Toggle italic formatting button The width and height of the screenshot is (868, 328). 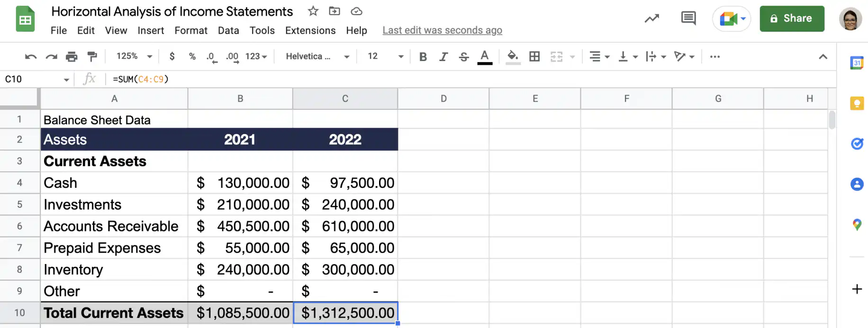pos(443,57)
